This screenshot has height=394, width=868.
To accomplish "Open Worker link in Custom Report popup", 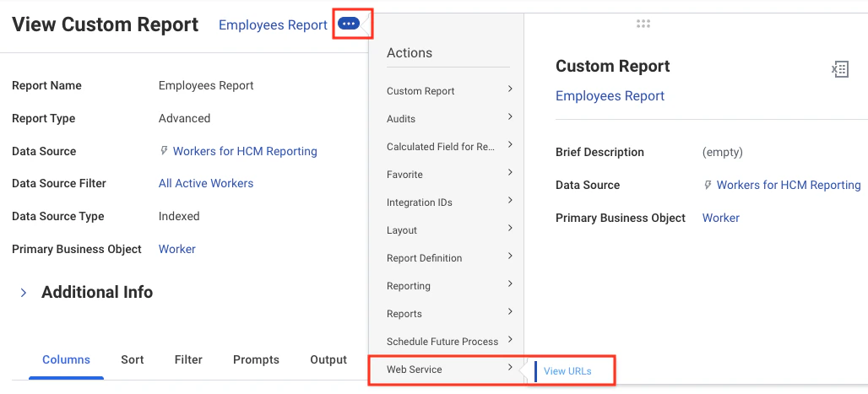I will 721,218.
